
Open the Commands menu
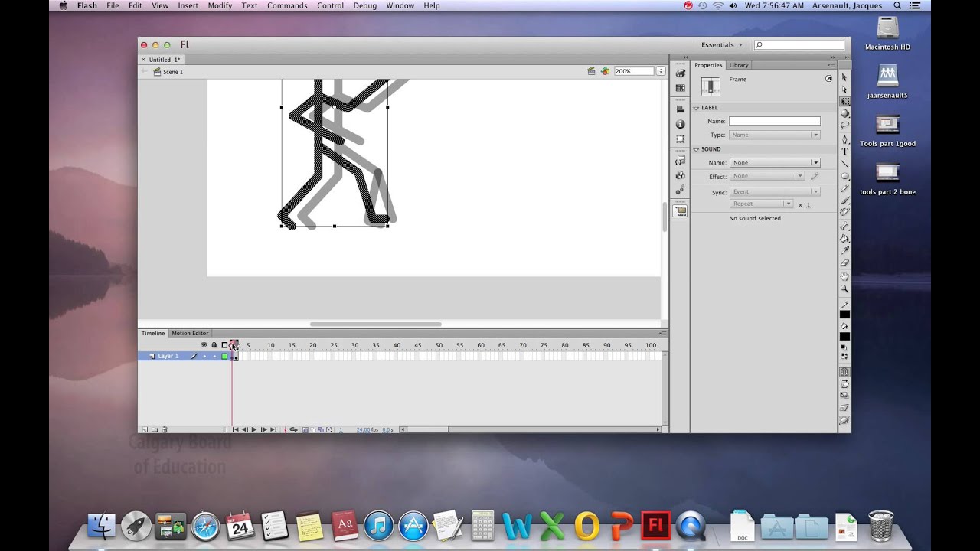click(287, 5)
